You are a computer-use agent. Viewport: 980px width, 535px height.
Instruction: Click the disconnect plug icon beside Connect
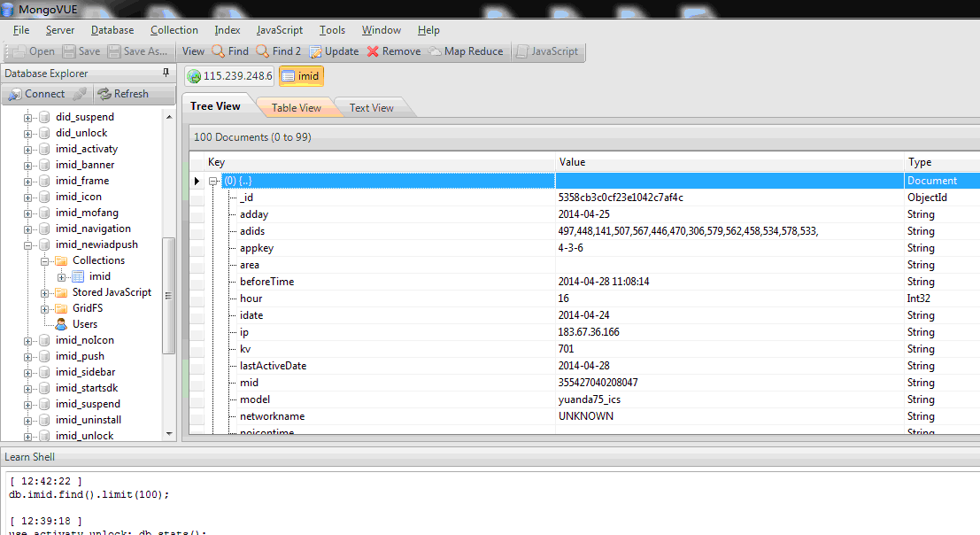pyautogui.click(x=80, y=94)
